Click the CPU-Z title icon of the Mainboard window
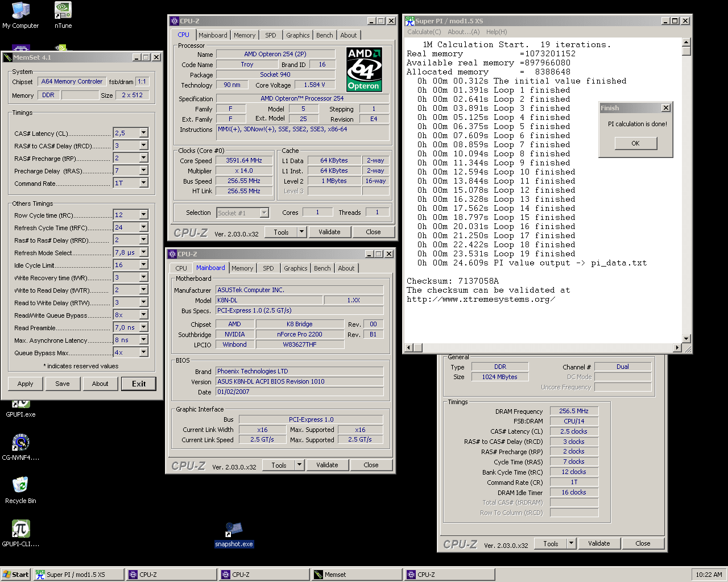The image size is (728, 582). click(172, 254)
